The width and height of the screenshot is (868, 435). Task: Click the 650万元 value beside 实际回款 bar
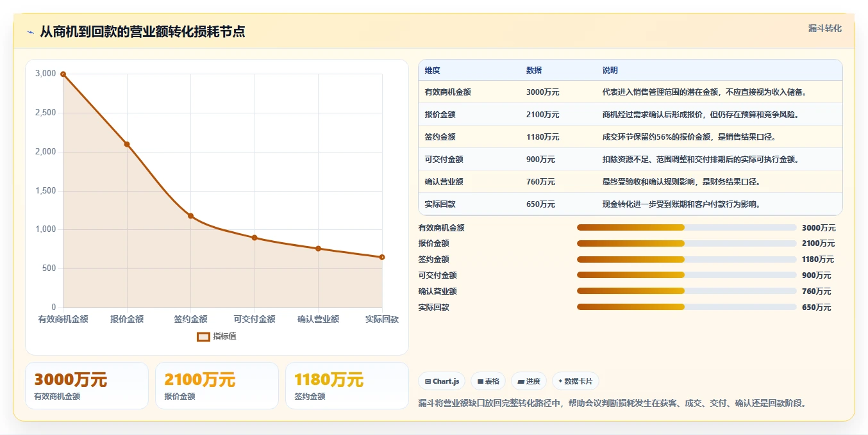tap(816, 308)
